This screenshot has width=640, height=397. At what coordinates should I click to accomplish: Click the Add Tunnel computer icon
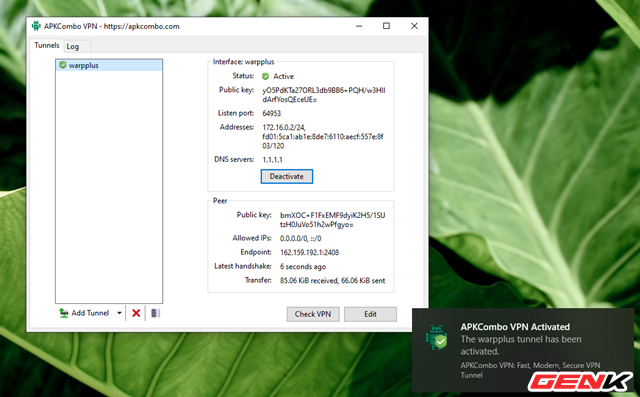tap(64, 313)
